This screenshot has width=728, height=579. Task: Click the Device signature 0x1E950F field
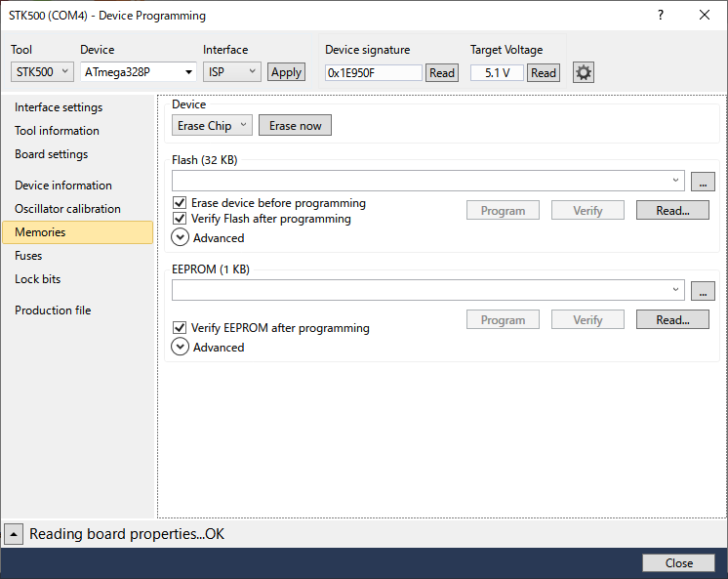(x=374, y=73)
